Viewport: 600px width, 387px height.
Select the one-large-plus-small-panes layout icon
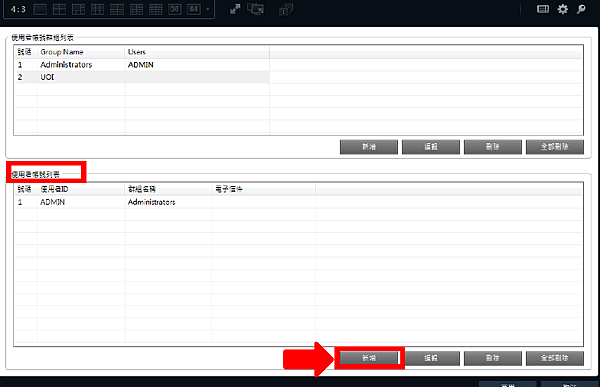click(78, 9)
